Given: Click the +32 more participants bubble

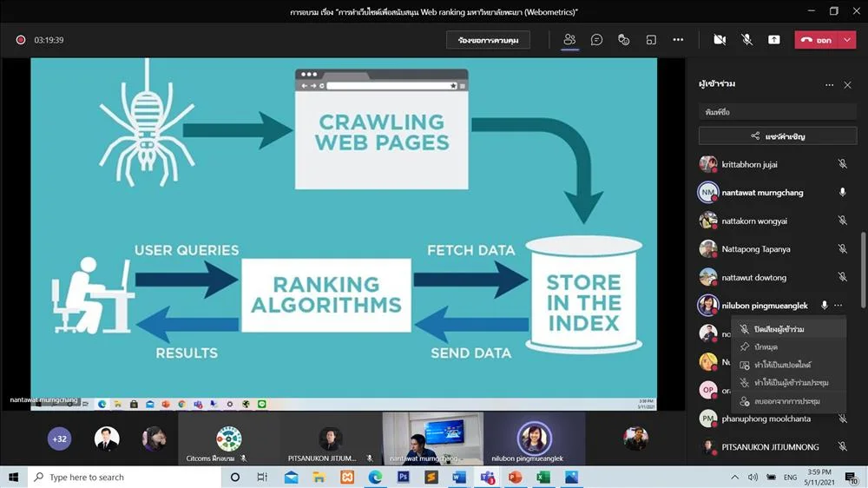Looking at the screenshot, I should pos(59,439).
